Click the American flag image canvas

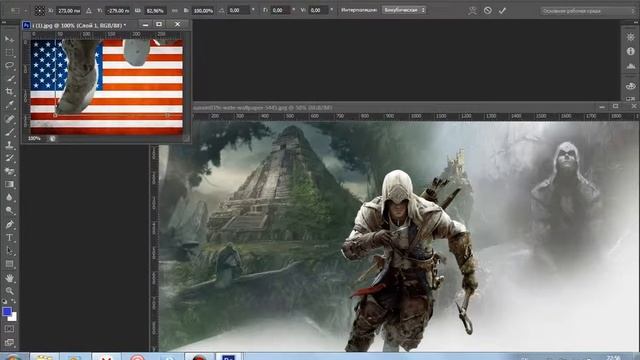point(107,87)
